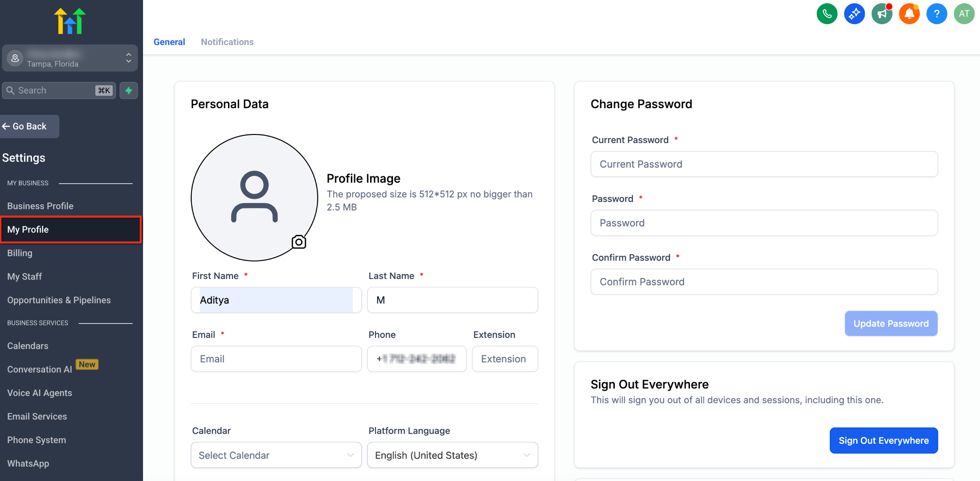Open the Select Calendar dropdown

click(x=276, y=455)
